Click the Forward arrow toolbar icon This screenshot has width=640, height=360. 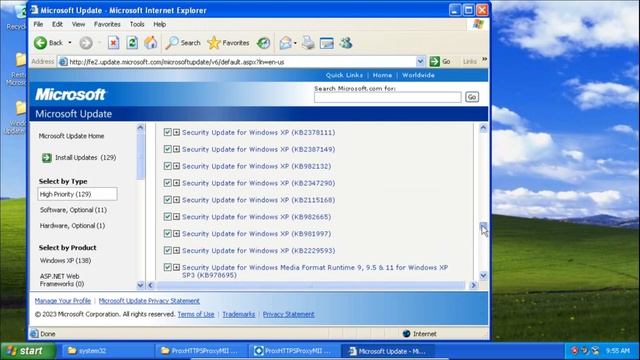tap(86, 43)
